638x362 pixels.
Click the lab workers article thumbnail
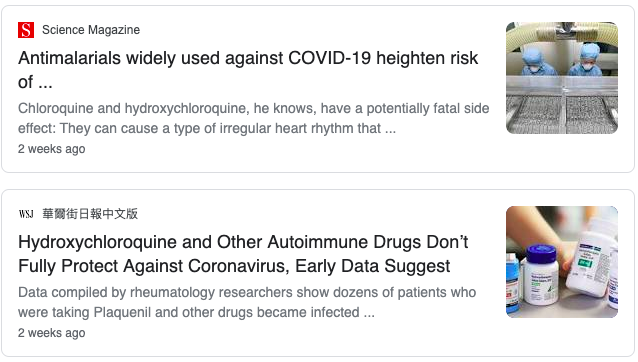(x=562, y=78)
